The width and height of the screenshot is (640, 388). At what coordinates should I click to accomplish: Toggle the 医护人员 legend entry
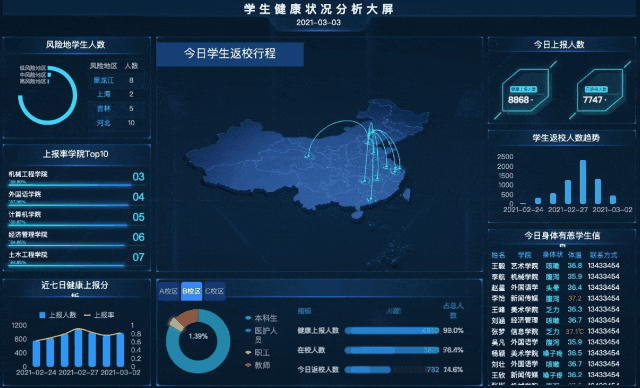[x=261, y=335]
